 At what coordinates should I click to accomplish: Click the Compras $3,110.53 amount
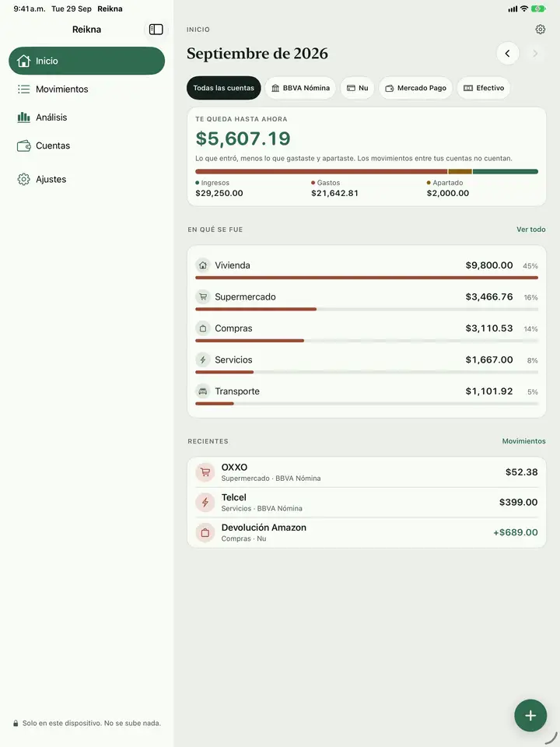489,328
